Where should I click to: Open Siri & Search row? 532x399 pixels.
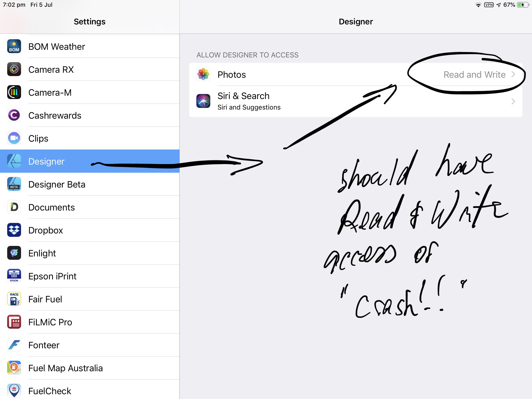click(356, 101)
